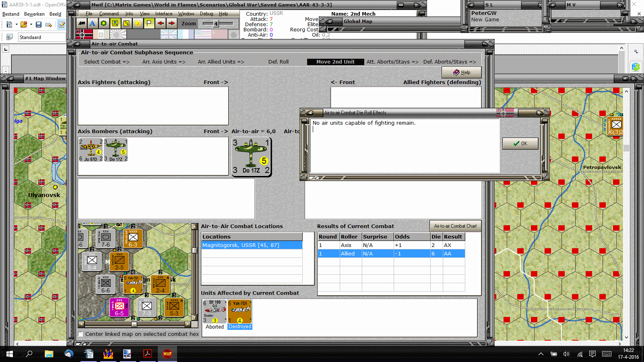Screen dimensions: 644x362
Task: Open Windows Start menu
Action: 10,354
